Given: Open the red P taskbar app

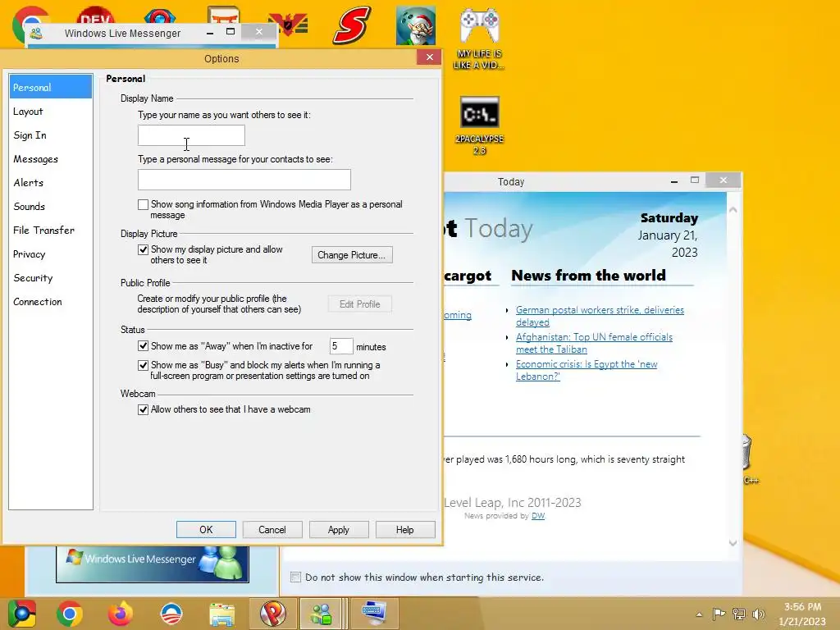Looking at the screenshot, I should tap(273, 614).
